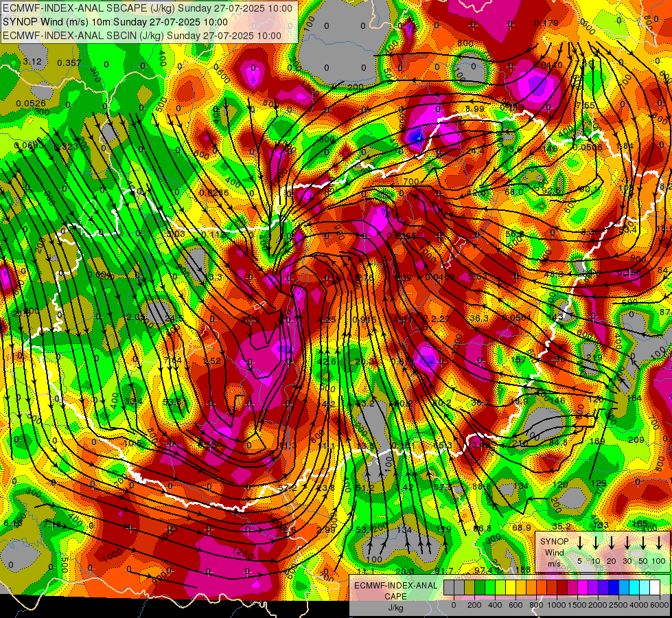Click the map value 68.9

point(522,527)
